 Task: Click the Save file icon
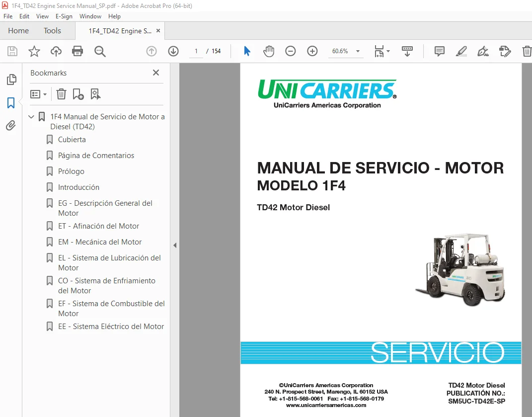(12, 51)
